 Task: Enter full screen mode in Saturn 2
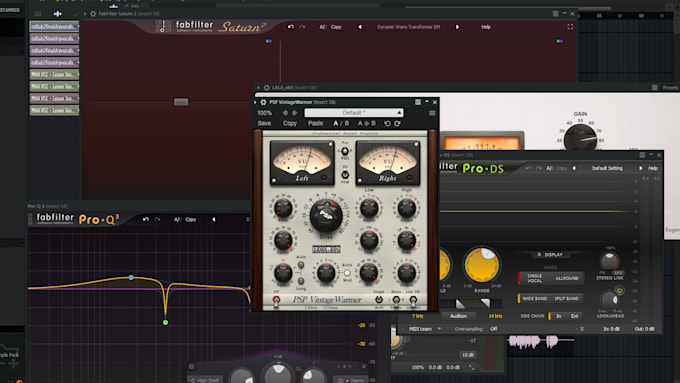pos(570,27)
